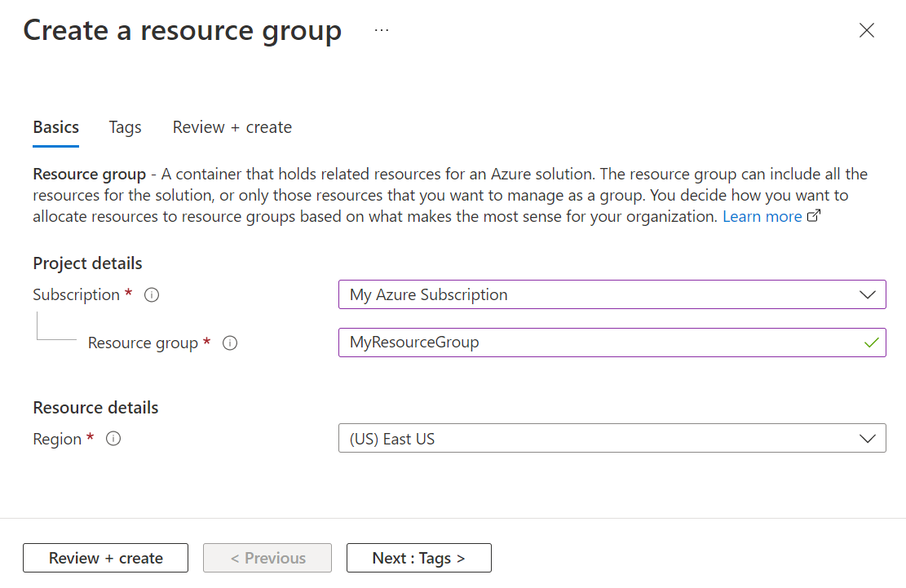Switch to the Tags tab
The width and height of the screenshot is (906, 588).
tap(125, 127)
